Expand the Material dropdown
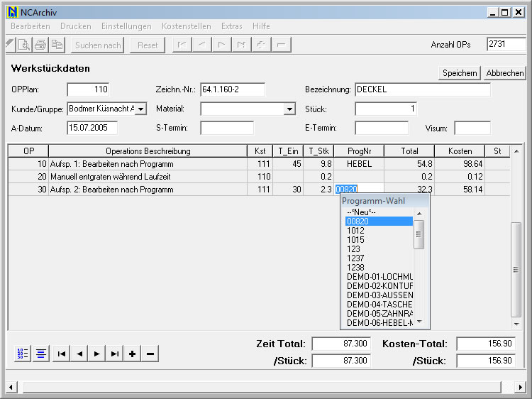The height and width of the screenshot is (399, 532). pos(289,109)
